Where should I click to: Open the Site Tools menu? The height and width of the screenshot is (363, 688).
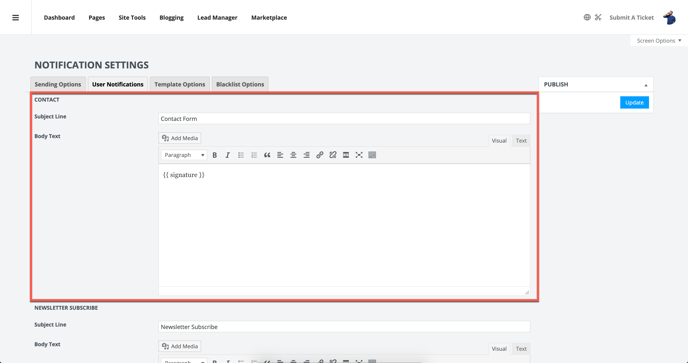click(x=132, y=18)
